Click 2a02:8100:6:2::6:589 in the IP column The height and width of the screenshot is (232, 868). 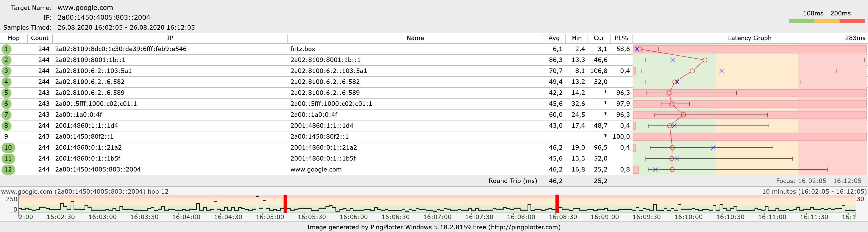(90, 93)
